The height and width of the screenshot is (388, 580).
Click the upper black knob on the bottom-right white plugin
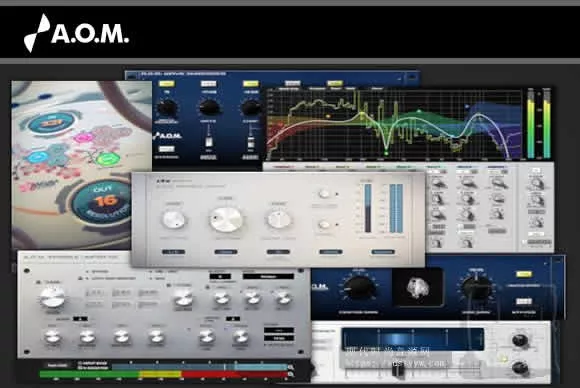[x=520, y=340]
